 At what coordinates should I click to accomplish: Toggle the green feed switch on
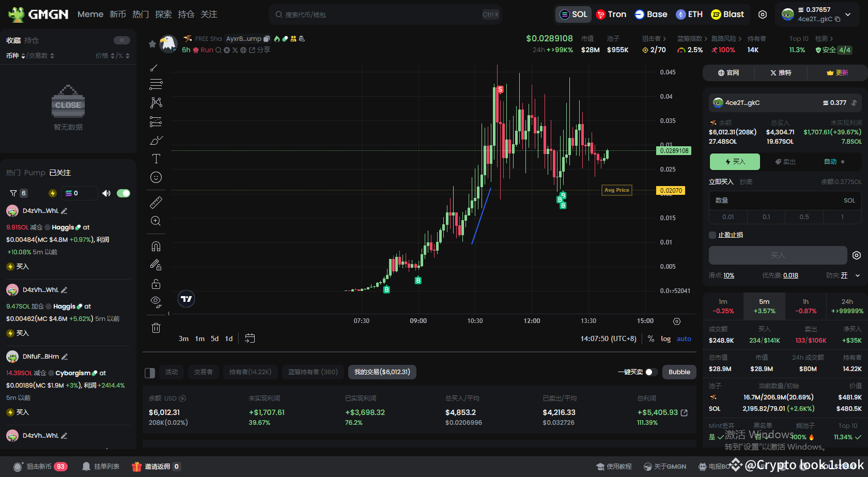click(123, 193)
